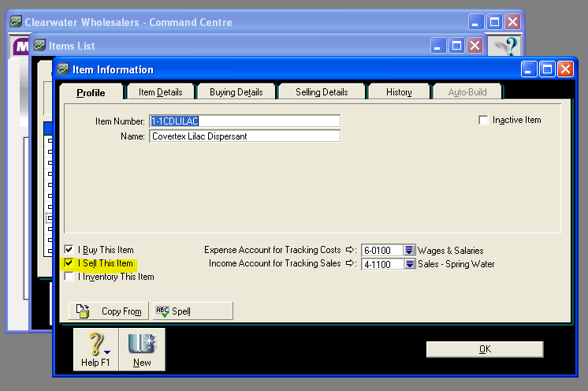Click the expense account field 6-0100
Image resolution: width=588 pixels, height=391 pixels.
(x=382, y=250)
